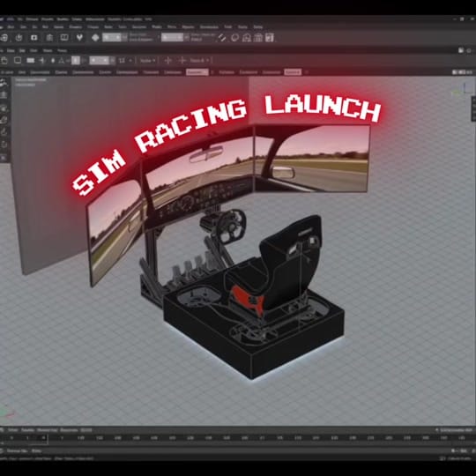Click the red racing seat harness in viewport
The image size is (476, 476).
coord(247,299)
